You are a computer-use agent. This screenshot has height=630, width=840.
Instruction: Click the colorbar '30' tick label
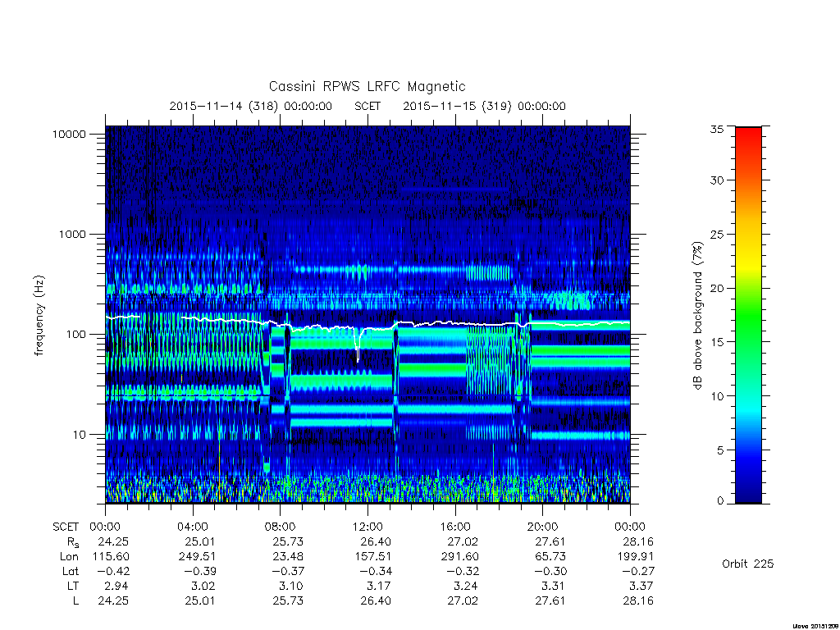pyautogui.click(x=717, y=180)
